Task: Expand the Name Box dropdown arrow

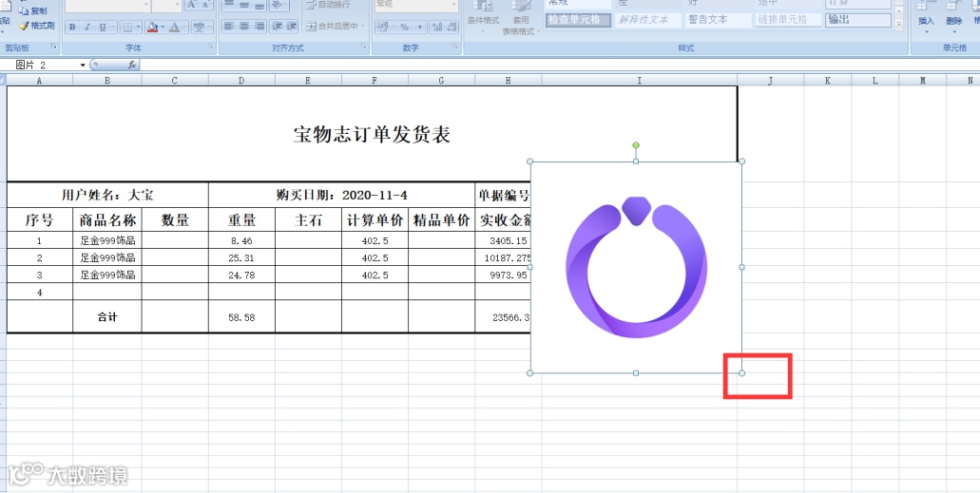Action: [83, 65]
